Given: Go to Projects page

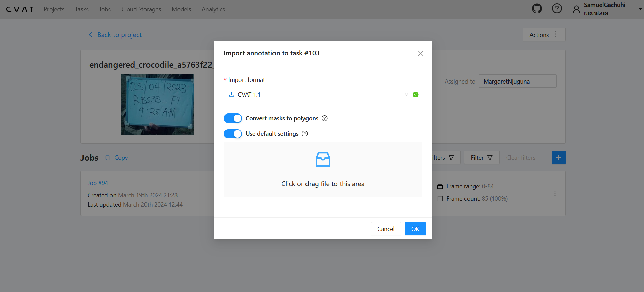Looking at the screenshot, I should [54, 9].
